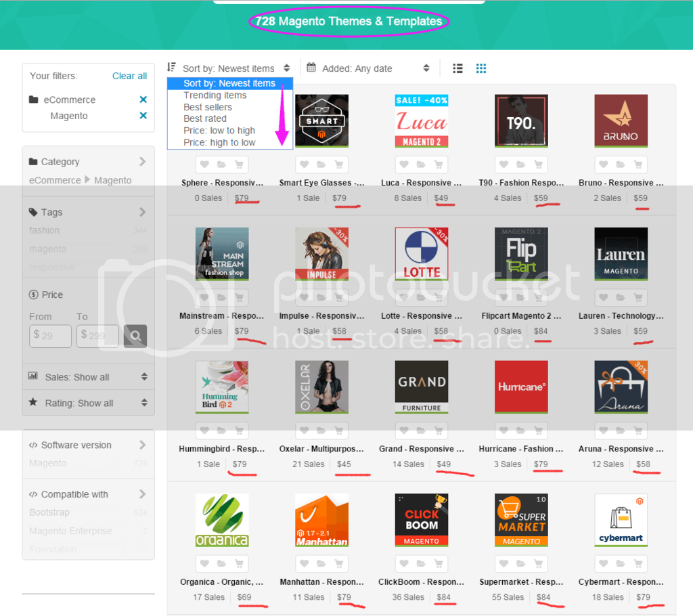Open the Flipcart Magento 2 thumbnail
693x616 pixels.
[520, 254]
